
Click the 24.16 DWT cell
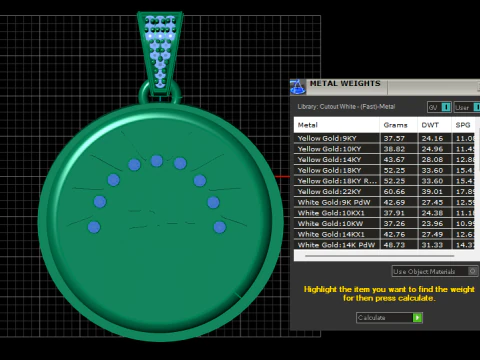(x=434, y=138)
